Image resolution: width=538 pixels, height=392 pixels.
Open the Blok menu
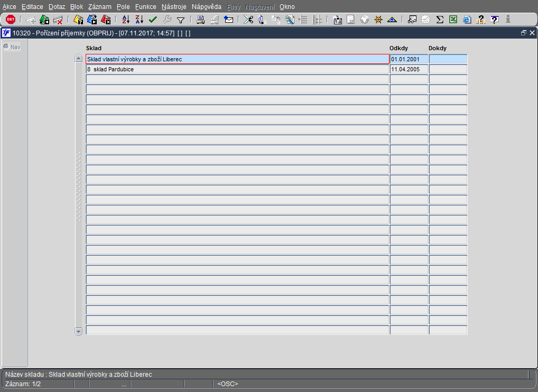click(77, 7)
